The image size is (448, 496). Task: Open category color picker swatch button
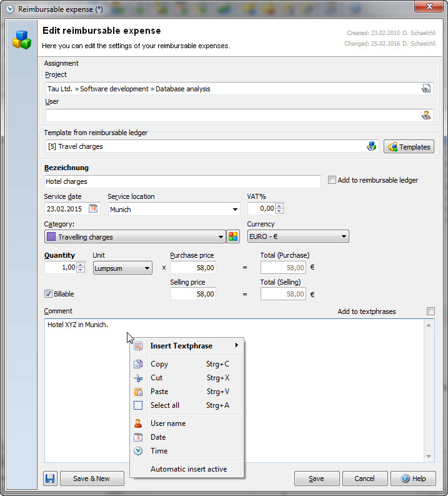click(233, 236)
